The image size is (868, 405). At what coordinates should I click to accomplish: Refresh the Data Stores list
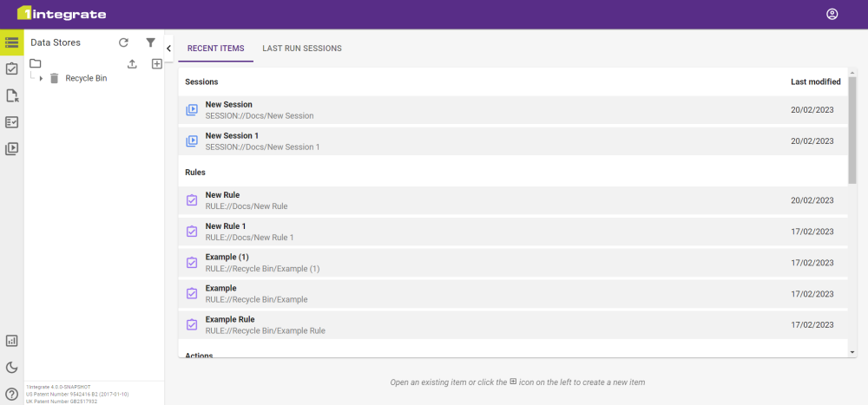[123, 42]
